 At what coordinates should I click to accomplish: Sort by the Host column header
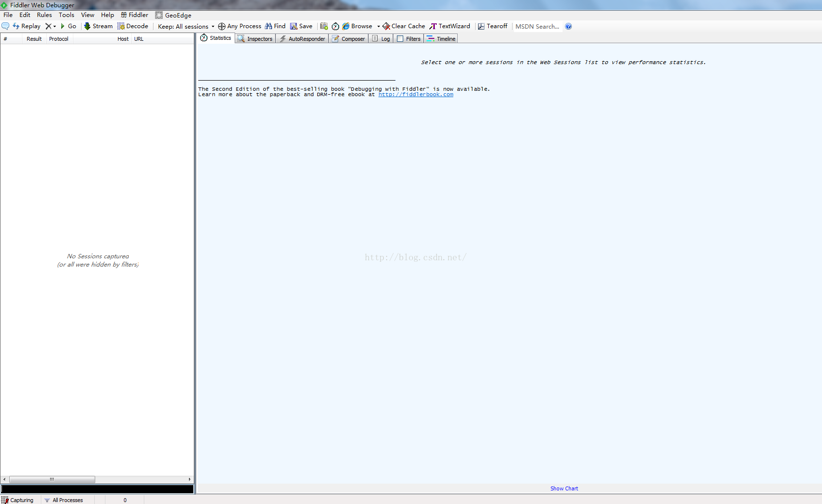pyautogui.click(x=102, y=39)
